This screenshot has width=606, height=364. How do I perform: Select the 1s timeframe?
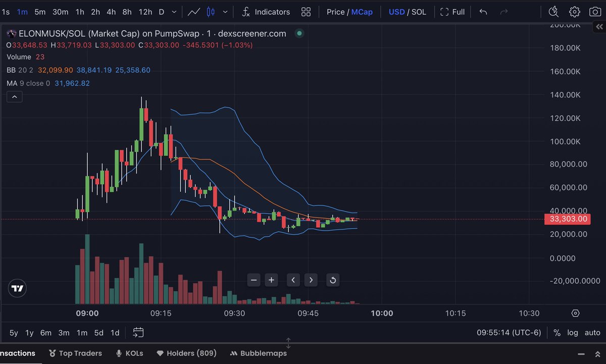tap(6, 12)
